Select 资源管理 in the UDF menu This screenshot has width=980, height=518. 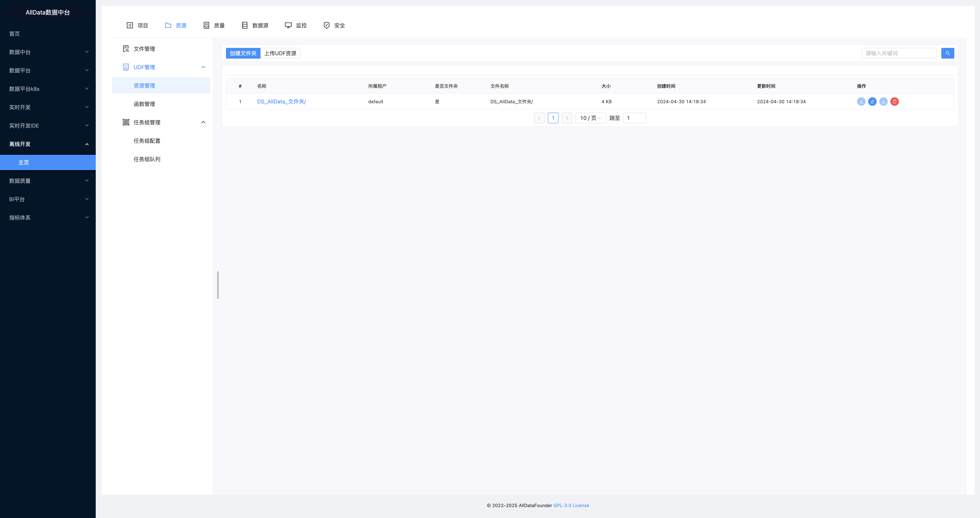pyautogui.click(x=161, y=86)
